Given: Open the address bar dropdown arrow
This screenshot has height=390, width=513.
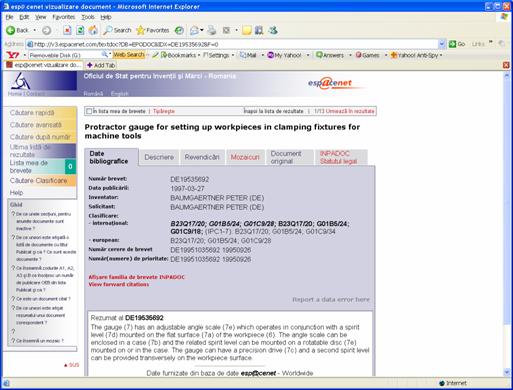Looking at the screenshot, I should (x=442, y=44).
